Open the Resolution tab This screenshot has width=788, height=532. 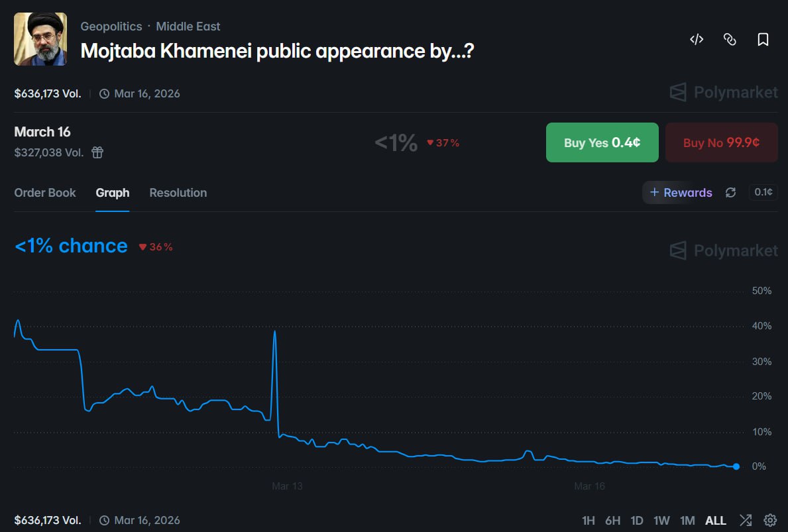pos(178,193)
